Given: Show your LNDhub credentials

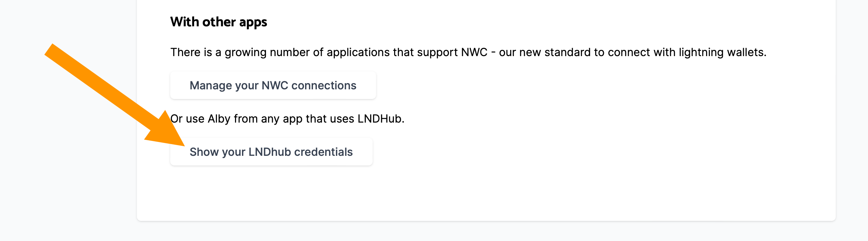Looking at the screenshot, I should pos(271,152).
